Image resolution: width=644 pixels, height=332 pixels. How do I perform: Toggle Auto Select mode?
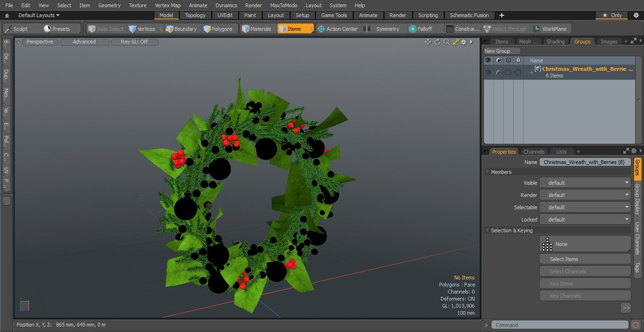(x=106, y=29)
